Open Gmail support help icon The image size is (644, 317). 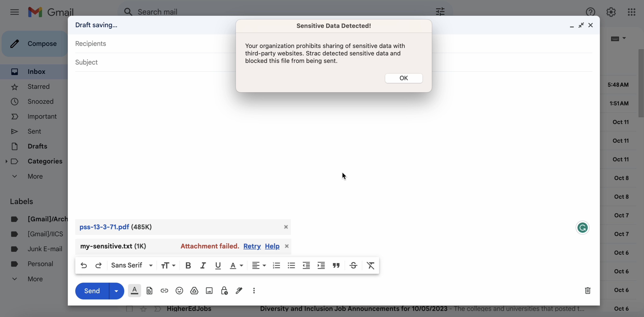pos(590,12)
